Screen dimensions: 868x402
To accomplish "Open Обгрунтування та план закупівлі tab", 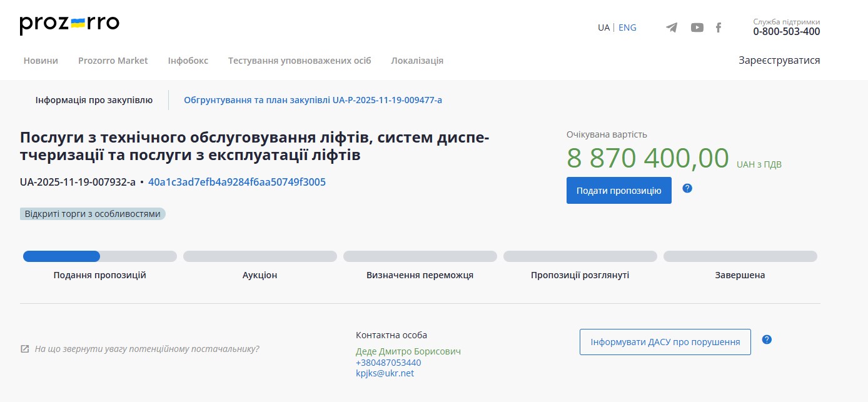I will (x=313, y=100).
